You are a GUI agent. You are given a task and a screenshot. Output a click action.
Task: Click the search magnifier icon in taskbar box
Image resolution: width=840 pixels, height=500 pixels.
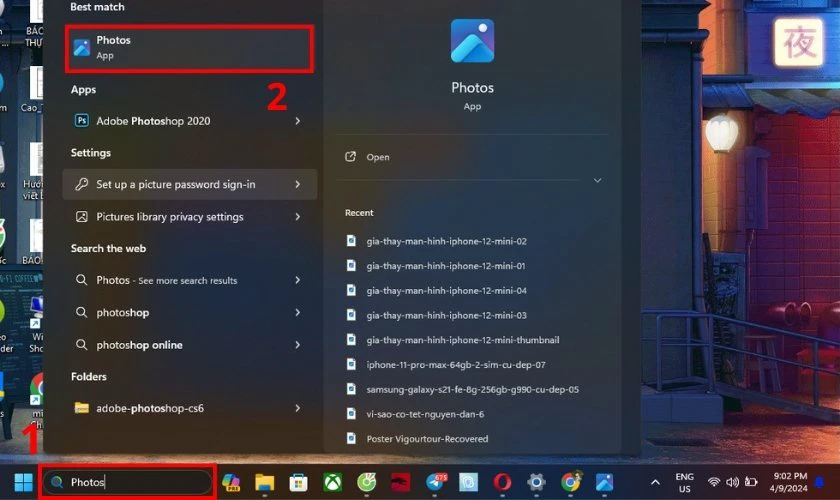point(57,482)
